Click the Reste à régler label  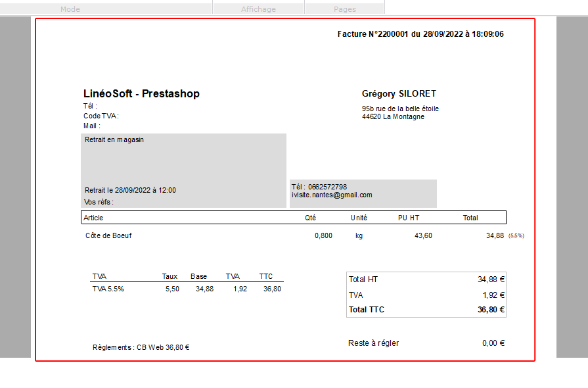pyautogui.click(x=373, y=343)
